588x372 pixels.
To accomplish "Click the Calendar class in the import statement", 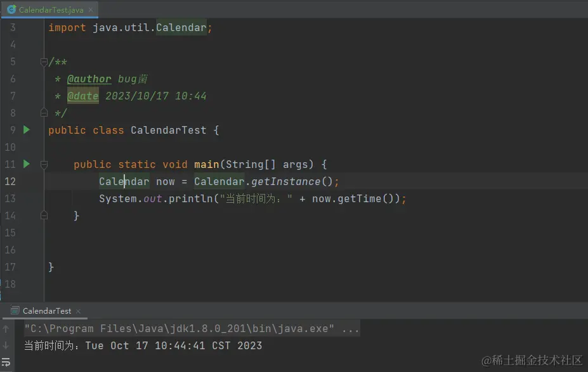I will tap(181, 28).
